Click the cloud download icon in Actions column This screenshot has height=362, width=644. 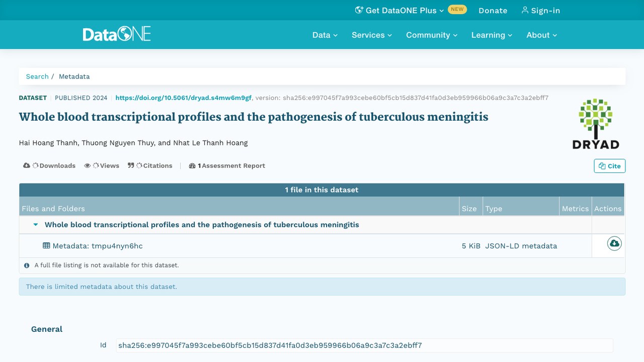coord(614,244)
